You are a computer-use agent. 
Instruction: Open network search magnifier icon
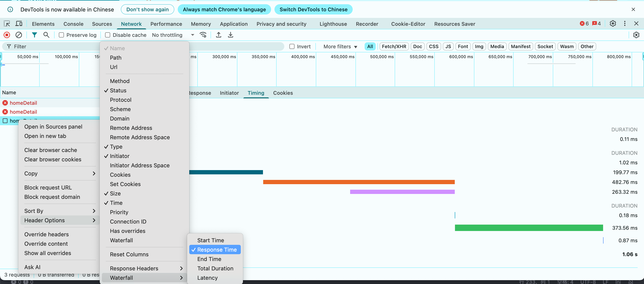(x=46, y=35)
